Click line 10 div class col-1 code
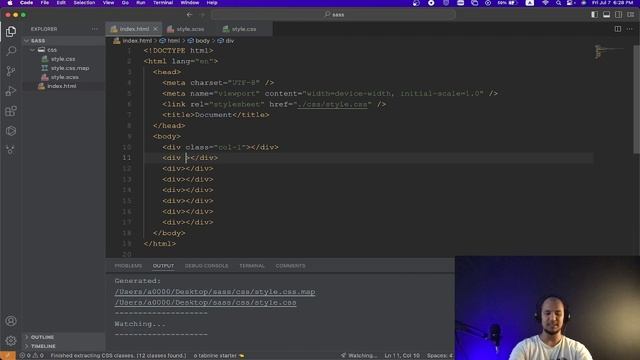 [x=220, y=147]
